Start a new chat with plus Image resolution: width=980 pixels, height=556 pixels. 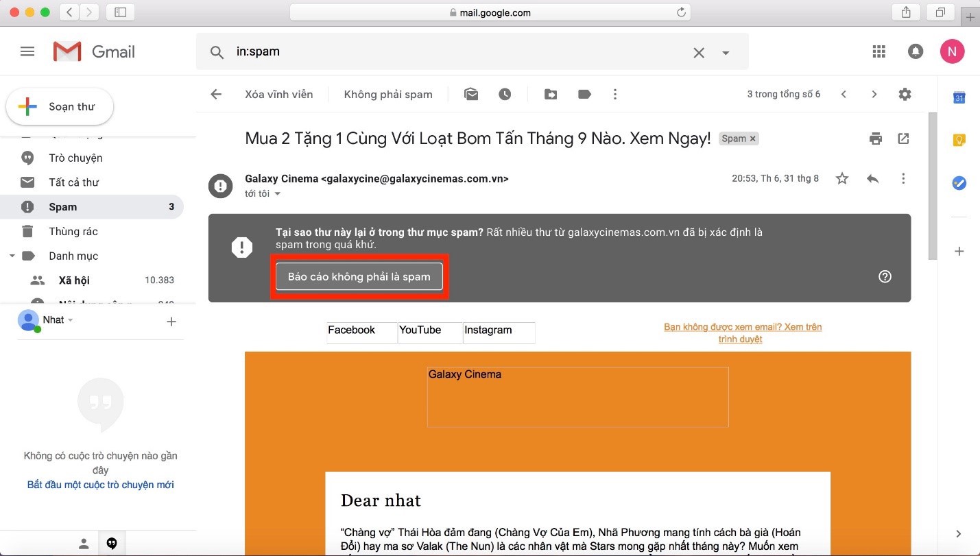click(171, 322)
